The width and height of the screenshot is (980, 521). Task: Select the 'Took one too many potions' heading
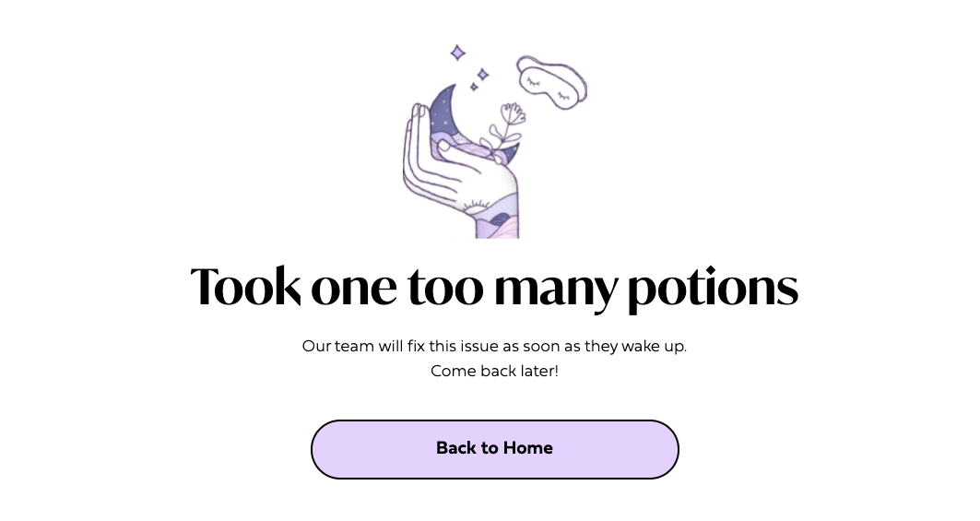[494, 287]
